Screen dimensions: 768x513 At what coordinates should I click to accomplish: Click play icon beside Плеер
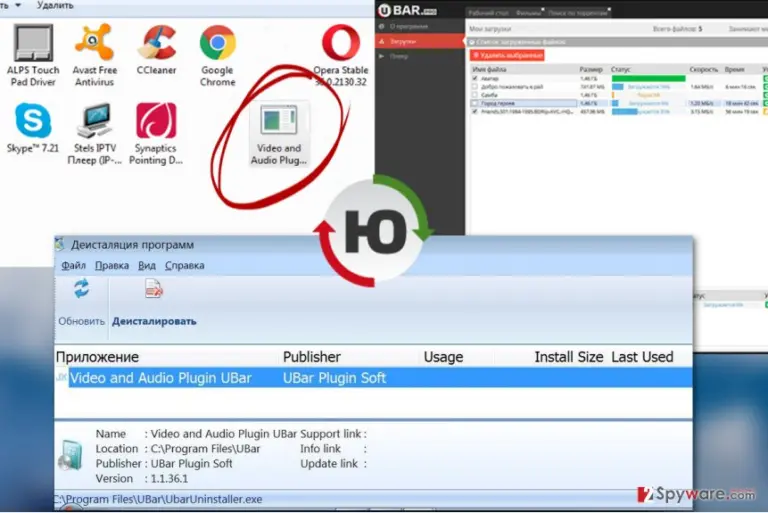point(382,56)
